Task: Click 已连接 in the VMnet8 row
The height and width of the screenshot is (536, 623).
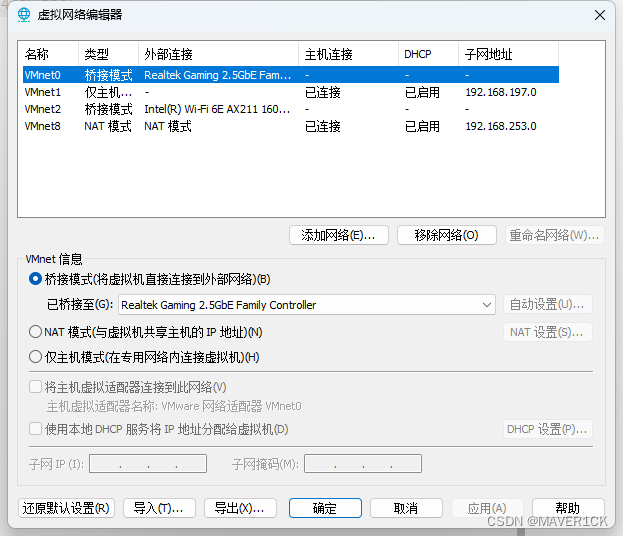Action: pyautogui.click(x=323, y=126)
